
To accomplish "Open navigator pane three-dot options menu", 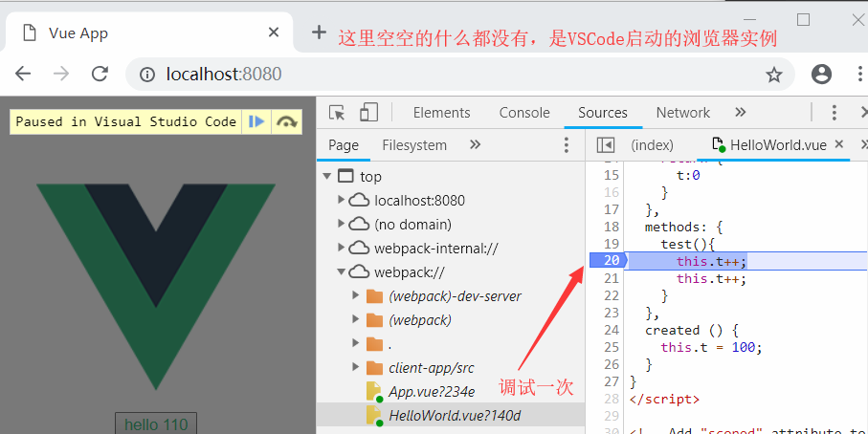I will [566, 145].
